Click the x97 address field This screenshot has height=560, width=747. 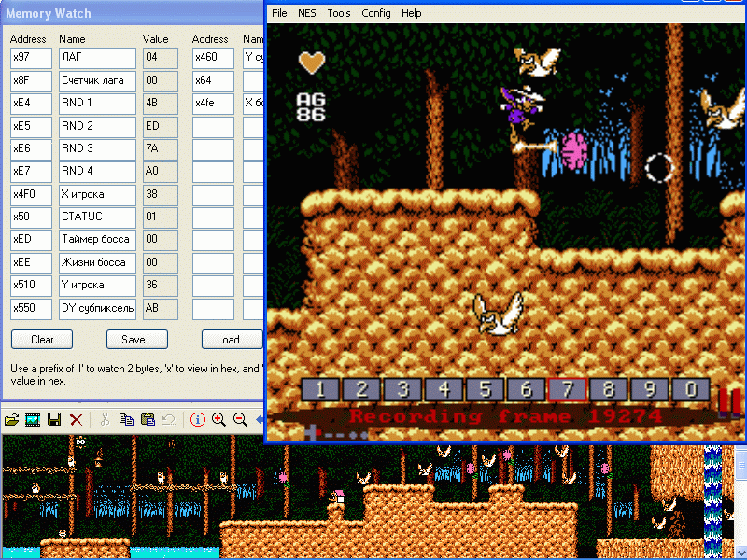point(31,58)
